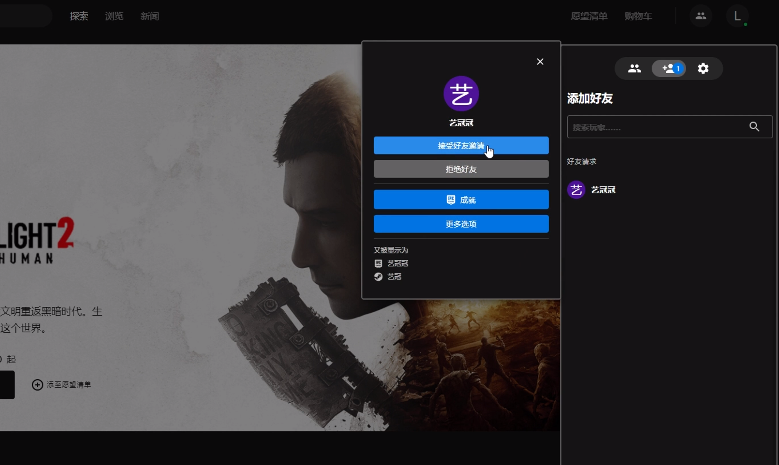The width and height of the screenshot is (779, 465).
Task: Open the achievements (成就) button
Action: [461, 200]
